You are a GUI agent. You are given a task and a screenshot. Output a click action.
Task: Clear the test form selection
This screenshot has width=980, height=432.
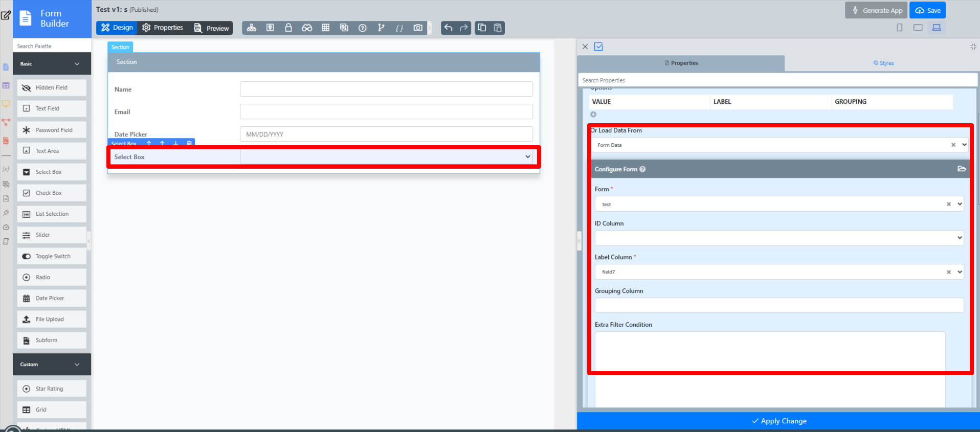tap(949, 204)
